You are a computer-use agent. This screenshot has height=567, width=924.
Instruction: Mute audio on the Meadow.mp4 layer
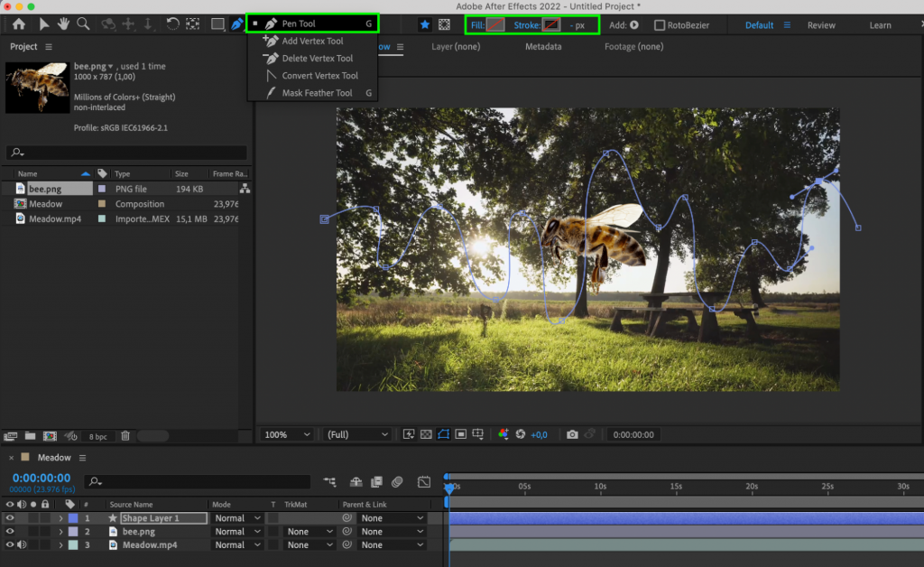coord(22,544)
